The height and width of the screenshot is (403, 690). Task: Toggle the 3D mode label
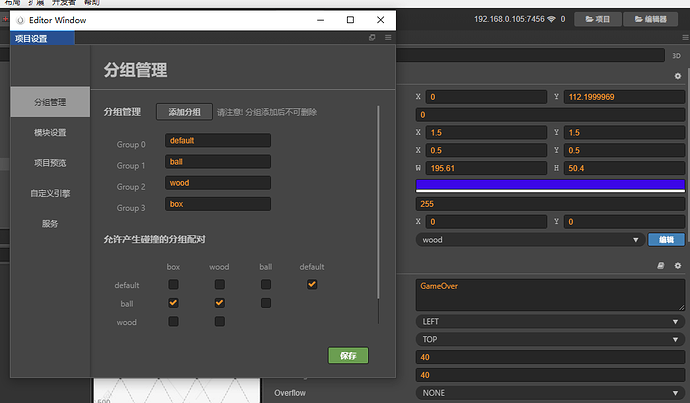676,56
